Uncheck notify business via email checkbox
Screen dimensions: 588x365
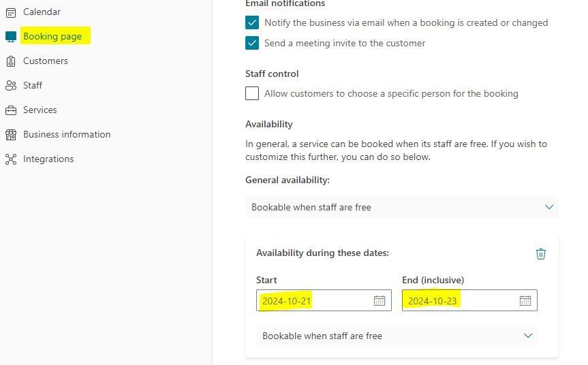pyautogui.click(x=252, y=22)
